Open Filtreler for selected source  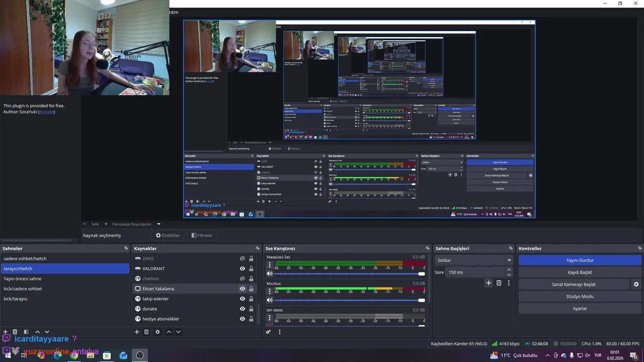(x=202, y=235)
